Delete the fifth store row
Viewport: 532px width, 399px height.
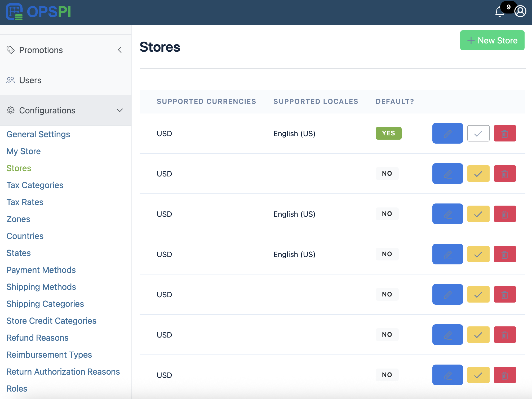pyautogui.click(x=505, y=294)
